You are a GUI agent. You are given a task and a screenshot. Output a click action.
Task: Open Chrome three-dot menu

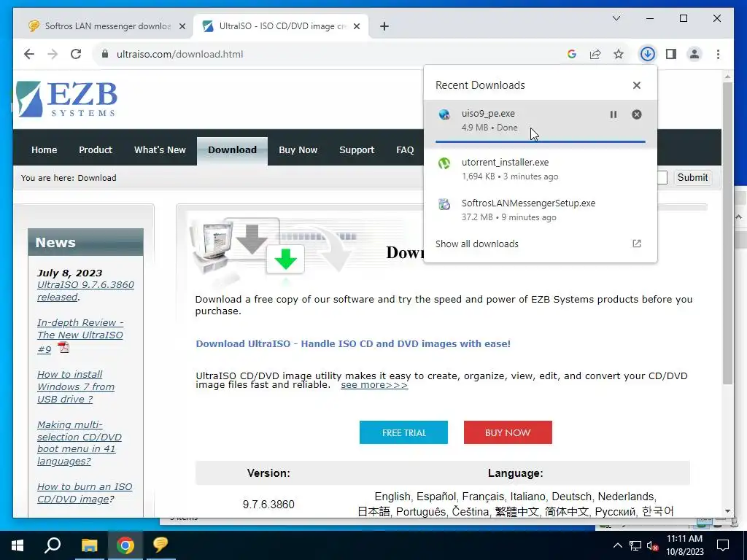(718, 54)
